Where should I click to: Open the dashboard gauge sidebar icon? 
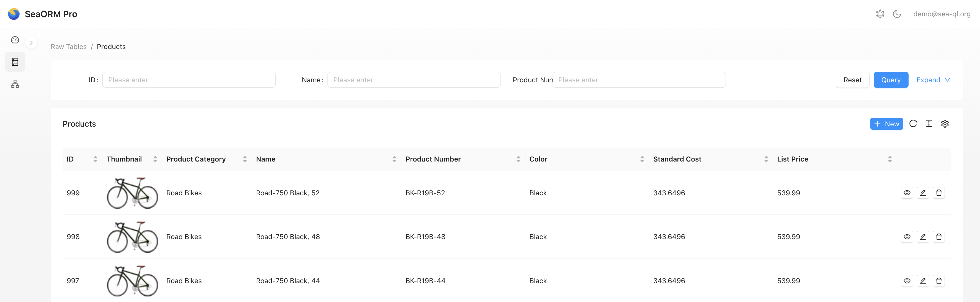coord(15,40)
